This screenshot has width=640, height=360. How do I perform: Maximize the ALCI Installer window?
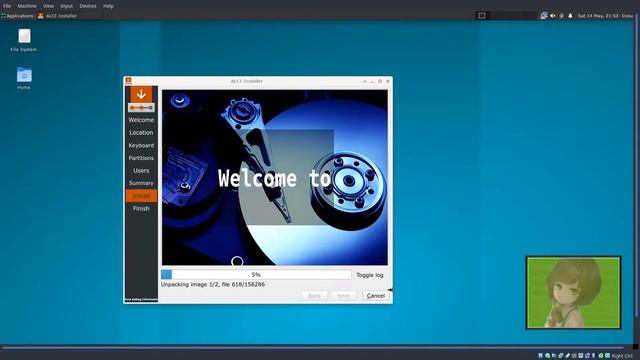tap(380, 81)
